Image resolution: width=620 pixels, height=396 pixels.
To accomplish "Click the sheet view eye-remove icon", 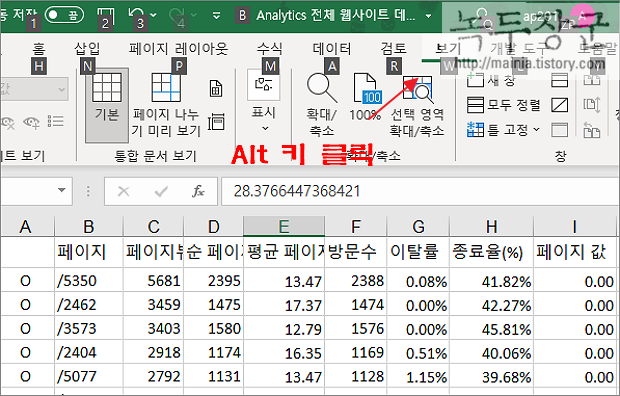I will click(x=8, y=123).
